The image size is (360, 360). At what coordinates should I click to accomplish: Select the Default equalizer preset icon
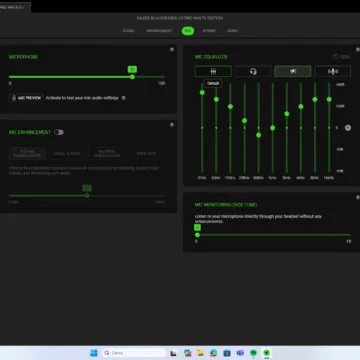(213, 71)
